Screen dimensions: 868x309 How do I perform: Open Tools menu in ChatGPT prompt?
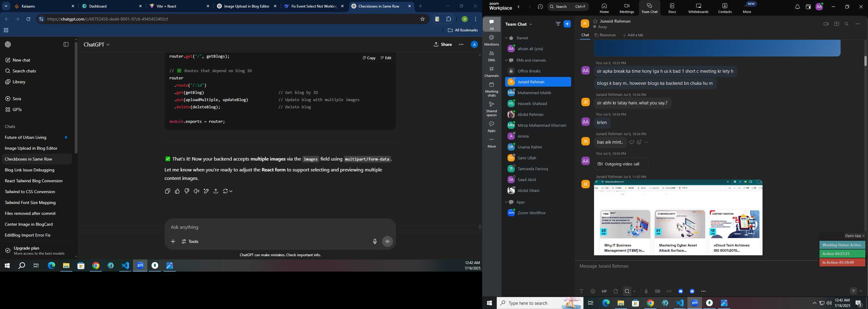click(x=190, y=241)
